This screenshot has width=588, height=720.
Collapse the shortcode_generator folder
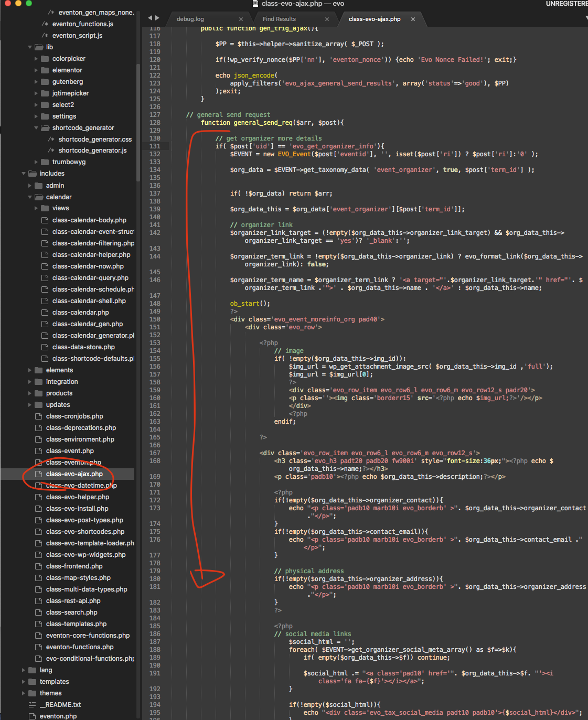[x=36, y=128]
